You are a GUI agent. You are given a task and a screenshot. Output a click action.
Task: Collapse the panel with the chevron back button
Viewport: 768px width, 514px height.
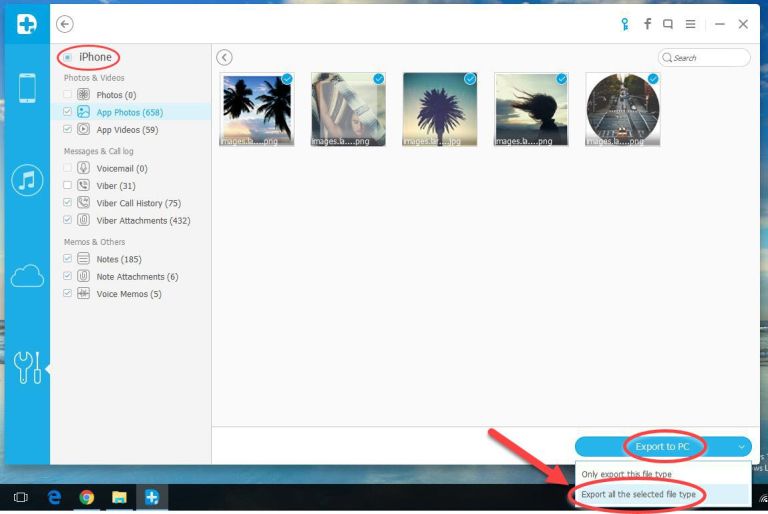[x=224, y=58]
